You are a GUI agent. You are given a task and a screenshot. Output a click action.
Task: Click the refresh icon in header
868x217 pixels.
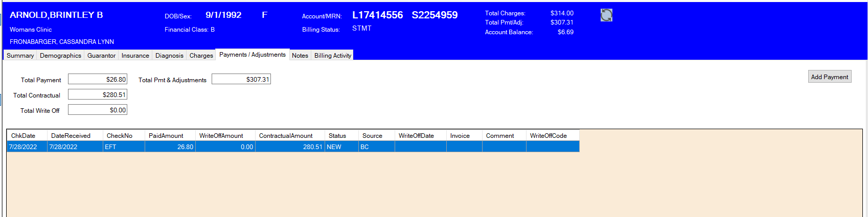click(x=606, y=15)
